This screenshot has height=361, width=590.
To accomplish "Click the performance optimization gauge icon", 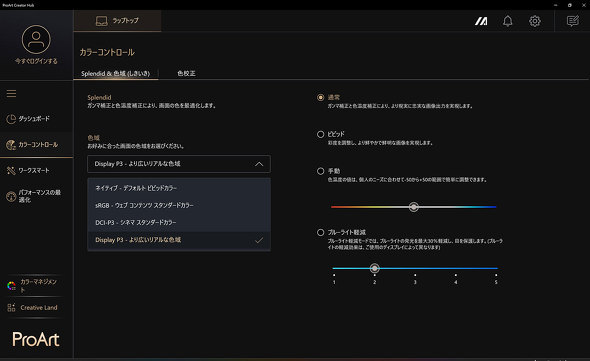I will pos(11,196).
